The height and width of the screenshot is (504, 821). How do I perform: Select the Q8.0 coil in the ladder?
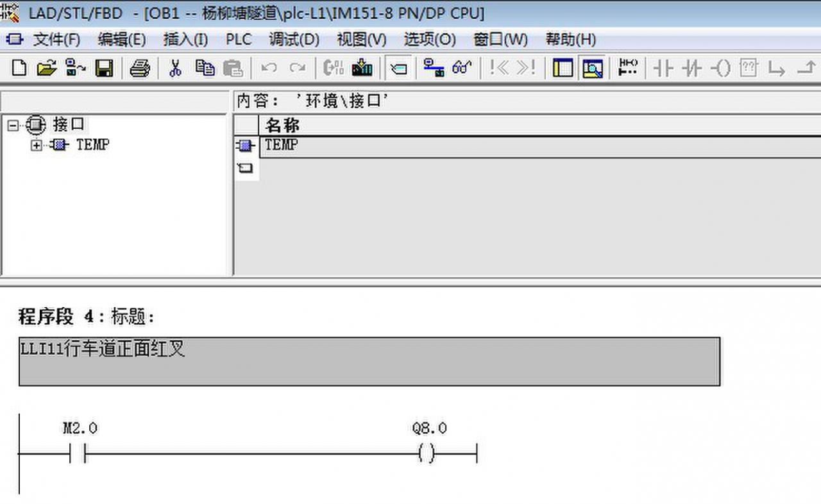pos(427,455)
